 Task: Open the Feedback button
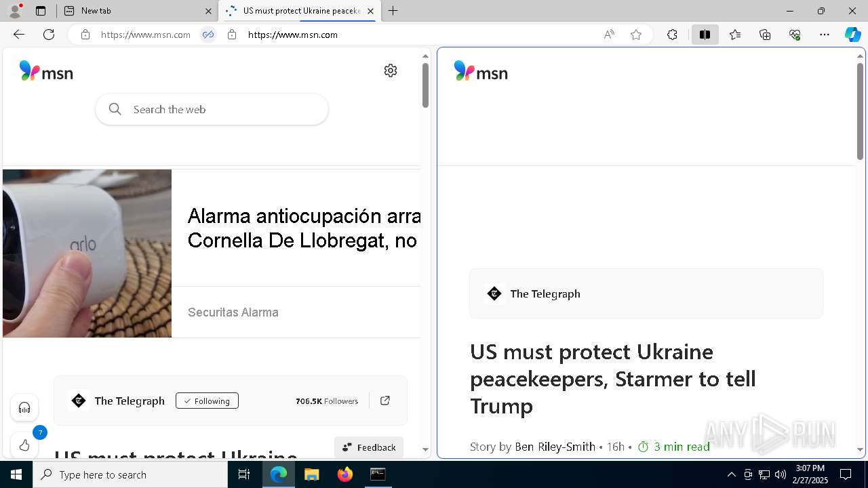[369, 447]
